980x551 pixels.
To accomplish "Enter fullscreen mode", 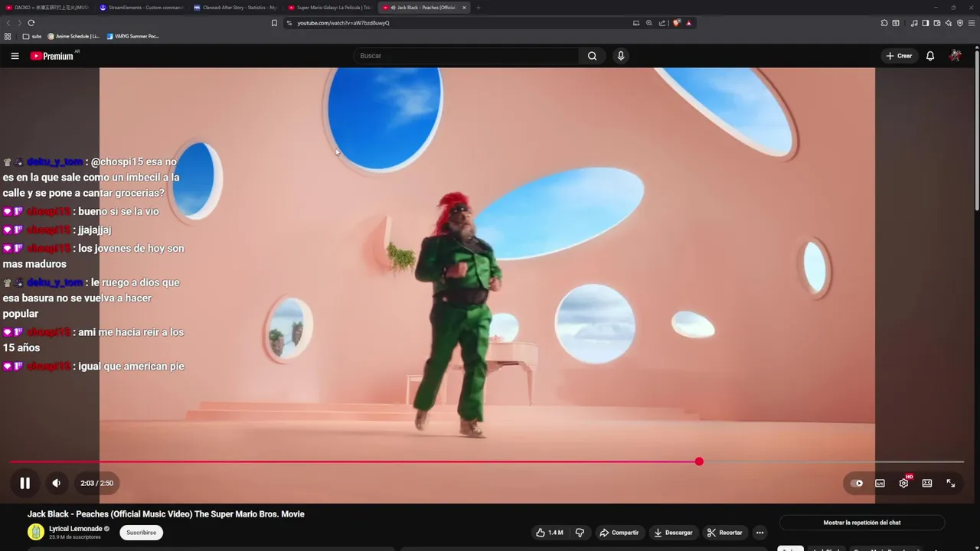I will [x=951, y=483].
